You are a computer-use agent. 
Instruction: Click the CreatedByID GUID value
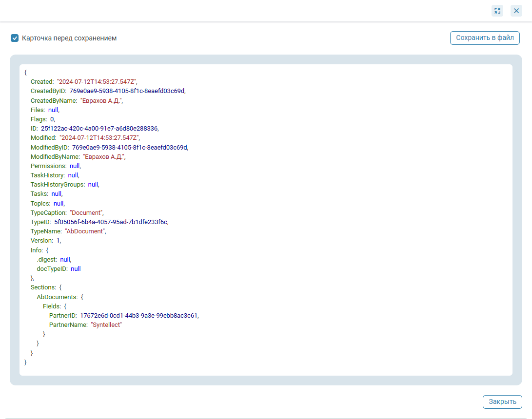[127, 91]
